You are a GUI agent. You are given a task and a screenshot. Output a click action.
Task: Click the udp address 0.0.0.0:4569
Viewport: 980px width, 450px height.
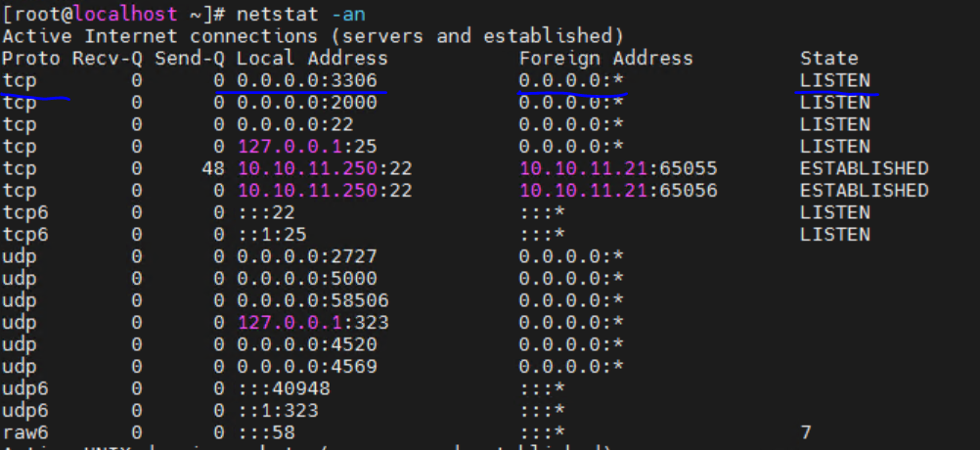pyautogui.click(x=307, y=366)
